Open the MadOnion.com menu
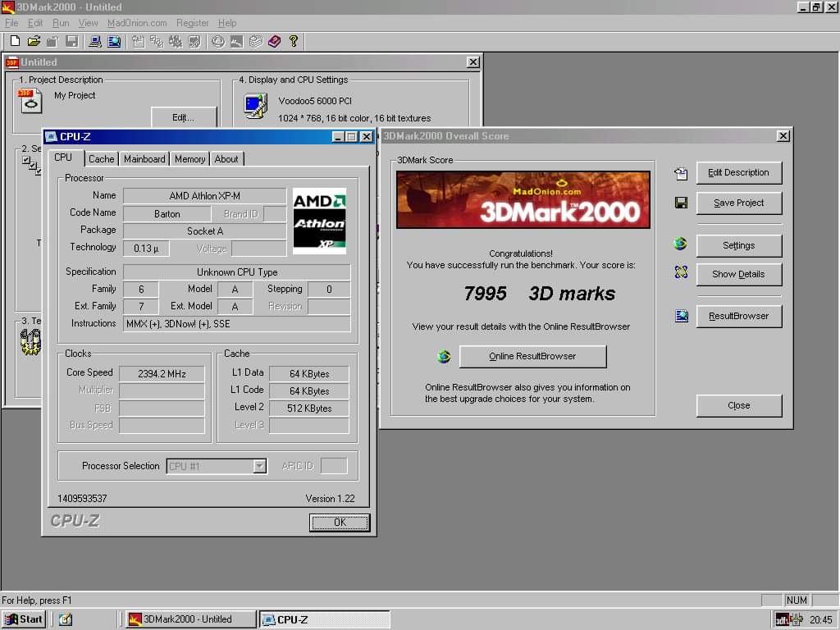The width and height of the screenshot is (840, 630). [137, 23]
